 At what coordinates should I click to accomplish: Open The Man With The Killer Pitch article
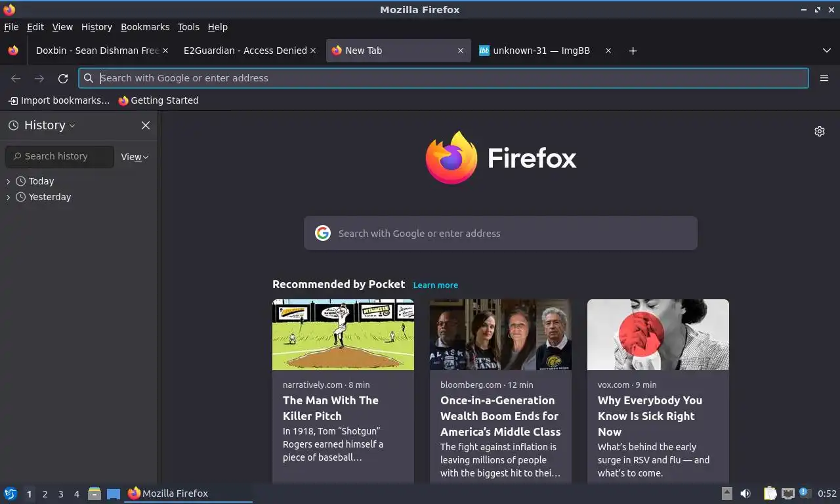click(x=331, y=408)
